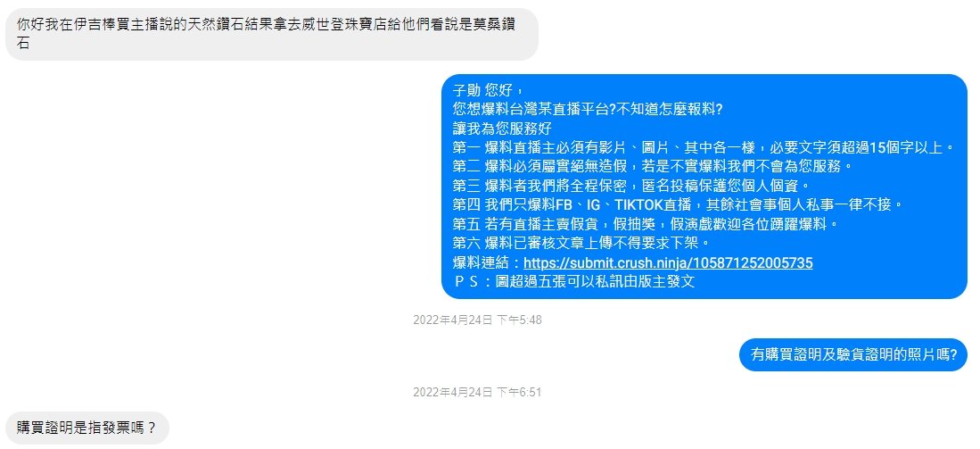Open the submit.crush.ninja link
The width and height of the screenshot is (980, 449).
point(668,262)
